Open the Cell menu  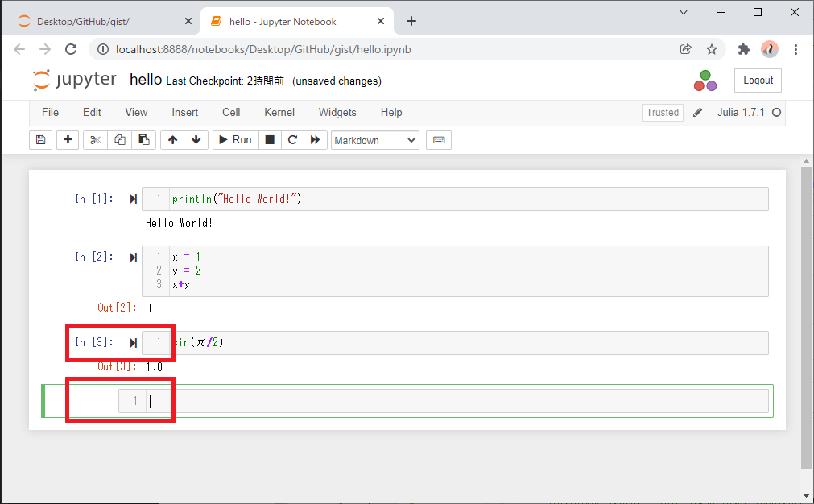(231, 113)
